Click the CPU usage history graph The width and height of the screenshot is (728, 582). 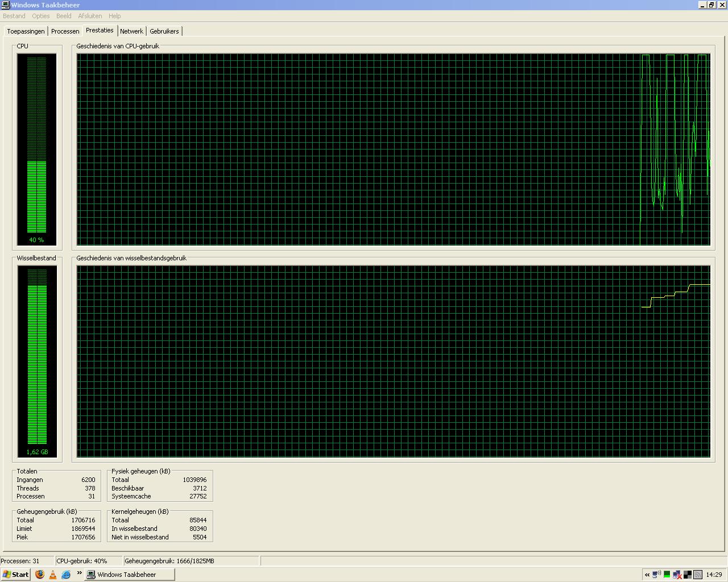tap(394, 149)
